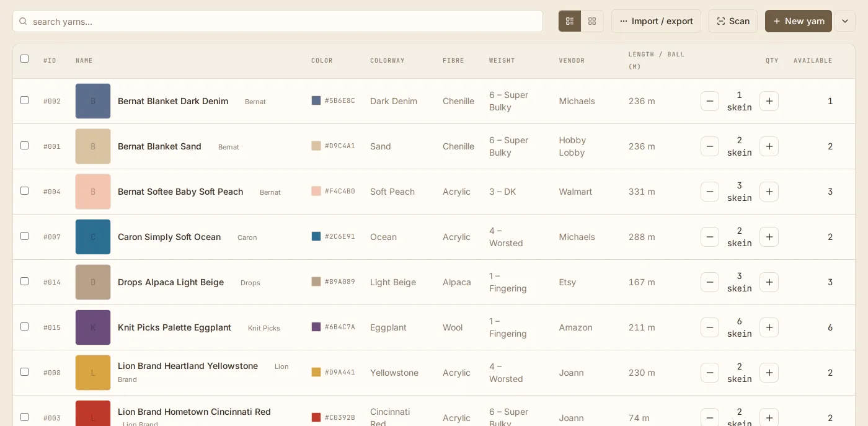
Task: Open the Import / export menu
Action: [x=656, y=21]
